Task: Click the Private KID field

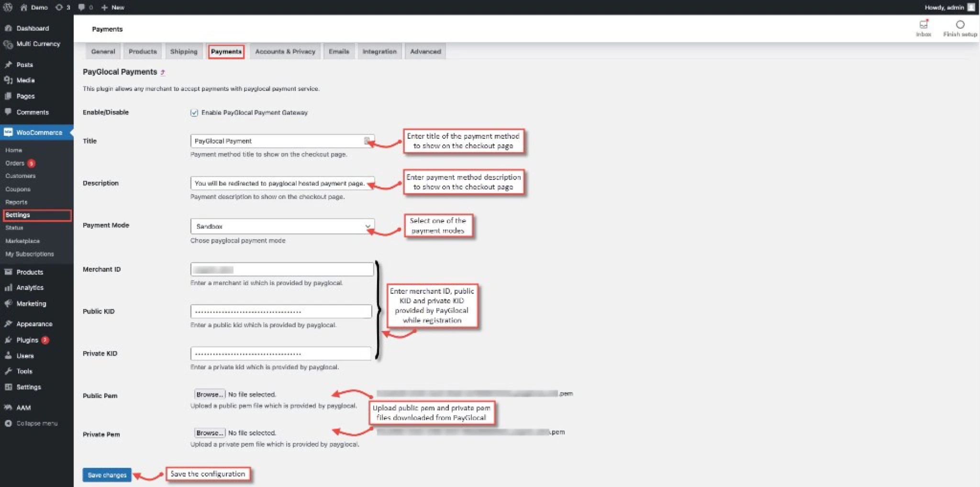Action: pos(281,354)
